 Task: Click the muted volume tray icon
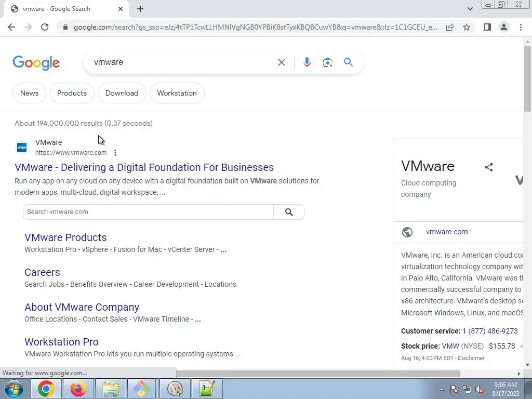480,390
